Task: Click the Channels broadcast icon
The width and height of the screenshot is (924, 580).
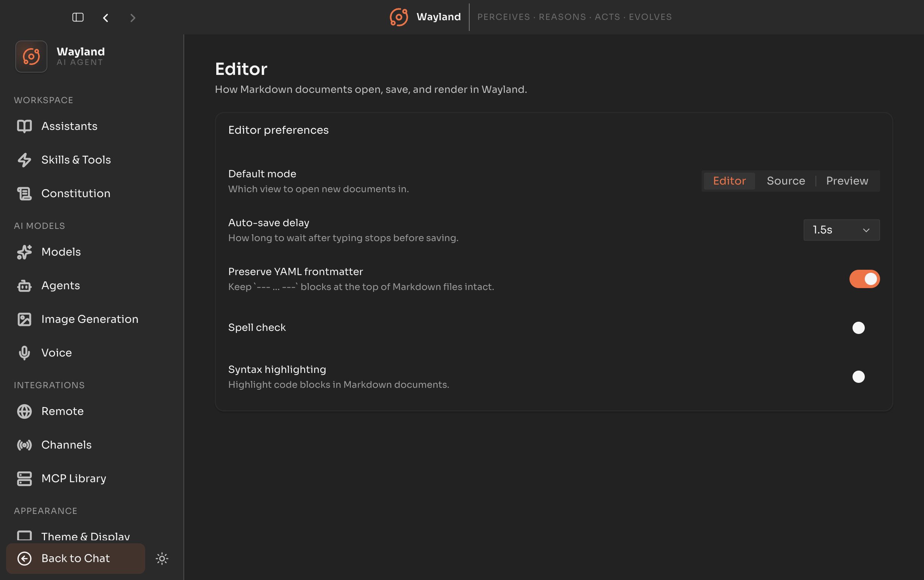Action: pos(24,445)
